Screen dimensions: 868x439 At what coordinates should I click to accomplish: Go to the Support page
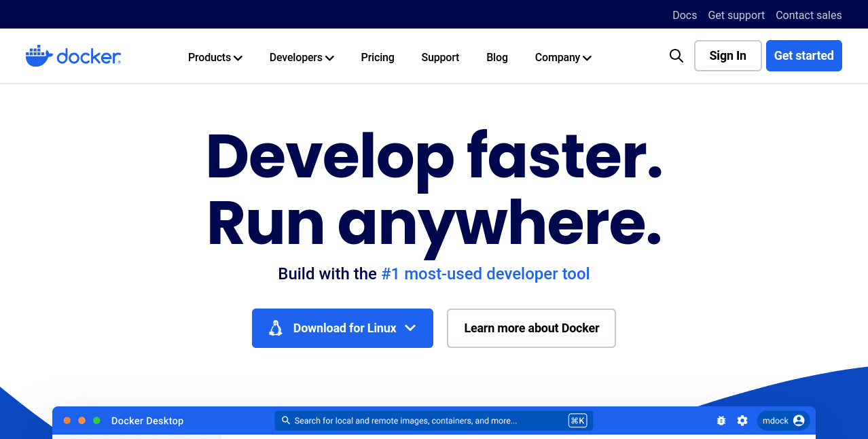[440, 58]
